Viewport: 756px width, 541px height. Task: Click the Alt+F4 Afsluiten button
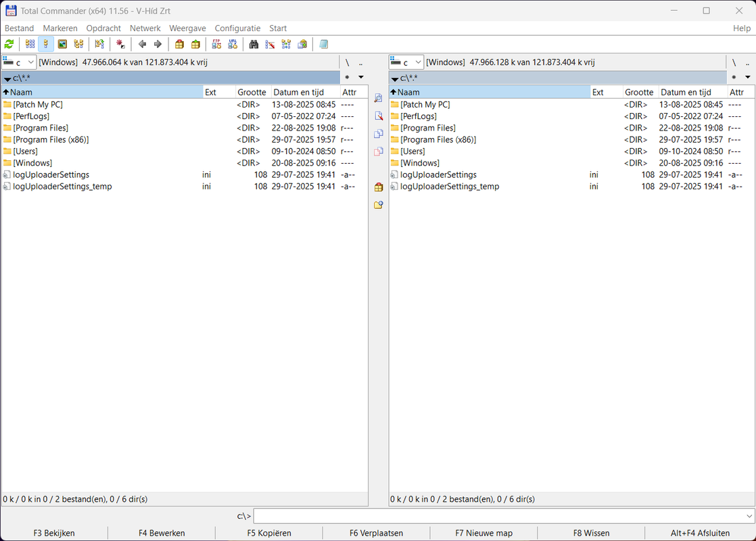pyautogui.click(x=700, y=533)
